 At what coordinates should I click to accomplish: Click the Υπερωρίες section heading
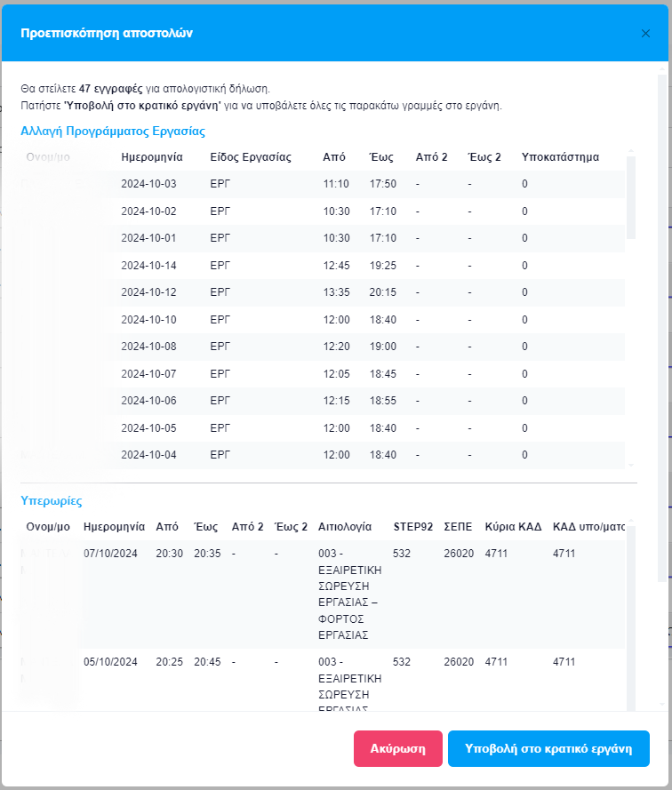[x=51, y=500]
